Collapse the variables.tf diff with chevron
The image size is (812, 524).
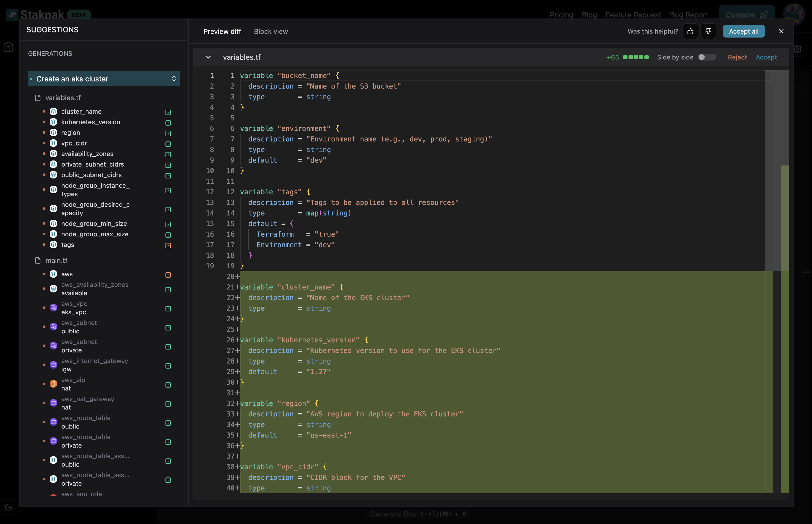pyautogui.click(x=208, y=57)
